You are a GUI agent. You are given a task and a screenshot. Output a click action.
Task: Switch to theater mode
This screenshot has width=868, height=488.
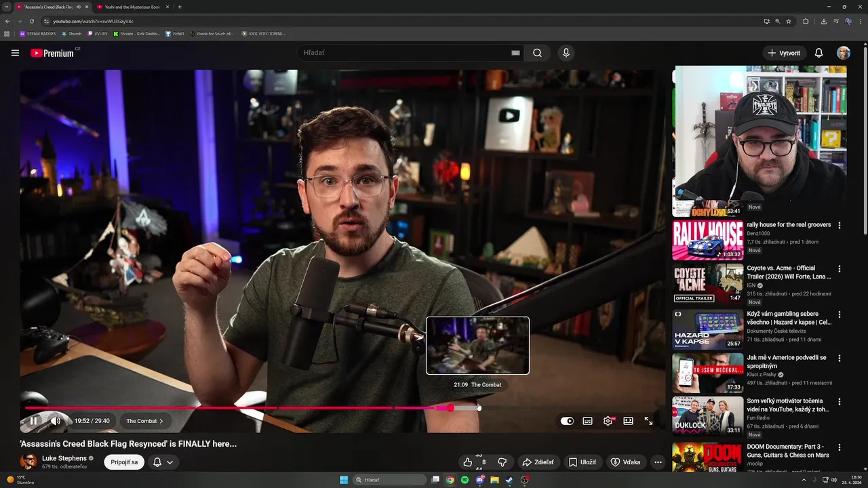pyautogui.click(x=628, y=421)
